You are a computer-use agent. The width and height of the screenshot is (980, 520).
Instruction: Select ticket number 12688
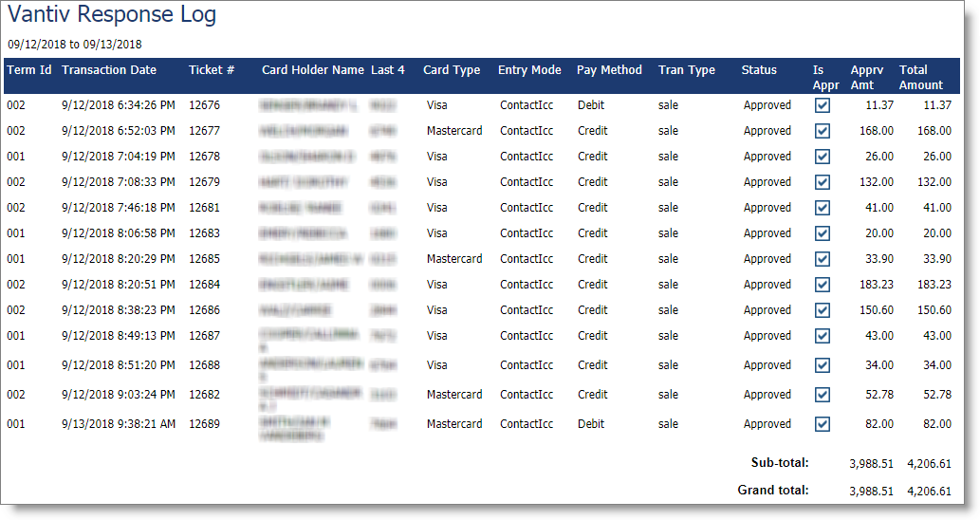pos(204,365)
